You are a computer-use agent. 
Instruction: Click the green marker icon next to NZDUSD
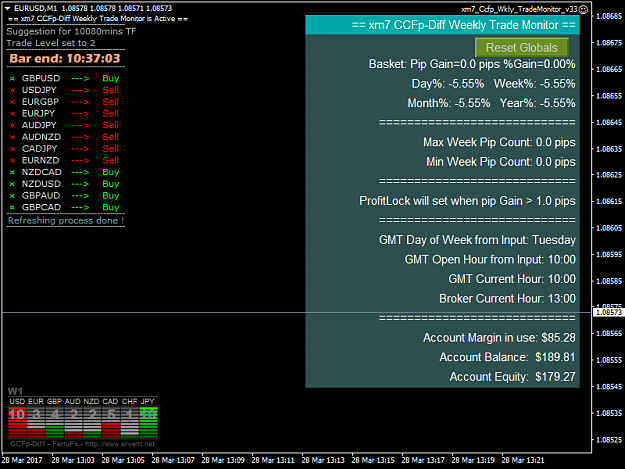point(12,184)
